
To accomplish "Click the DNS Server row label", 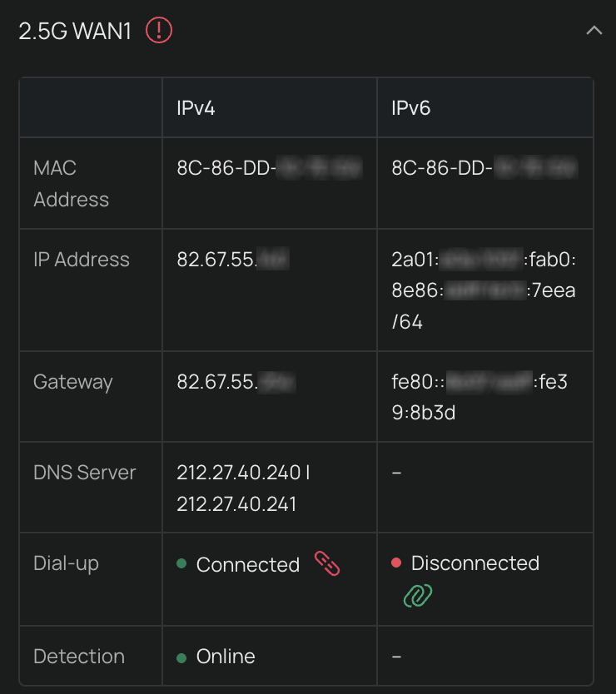I will (x=84, y=473).
